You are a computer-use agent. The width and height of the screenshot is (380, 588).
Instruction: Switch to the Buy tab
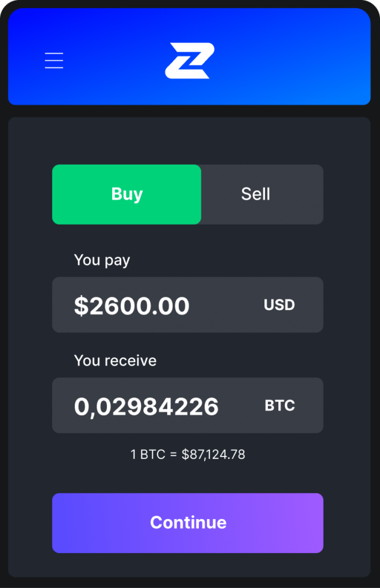126,194
